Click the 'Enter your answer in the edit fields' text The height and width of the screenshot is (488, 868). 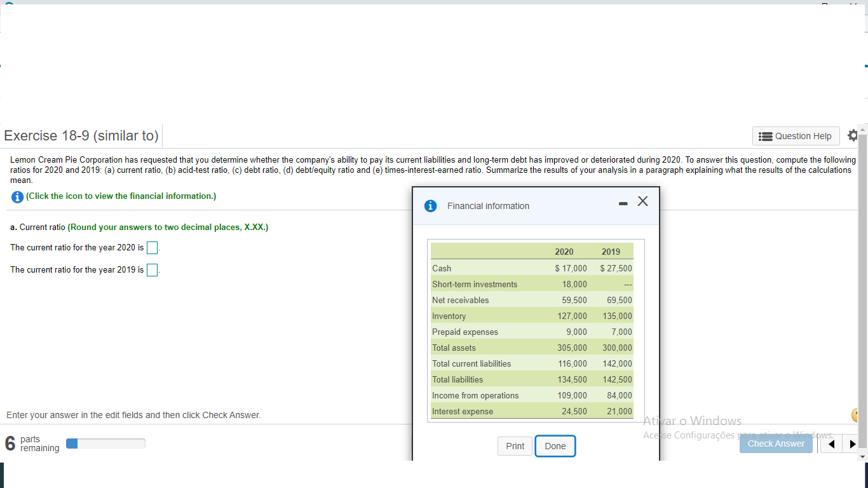click(133, 415)
